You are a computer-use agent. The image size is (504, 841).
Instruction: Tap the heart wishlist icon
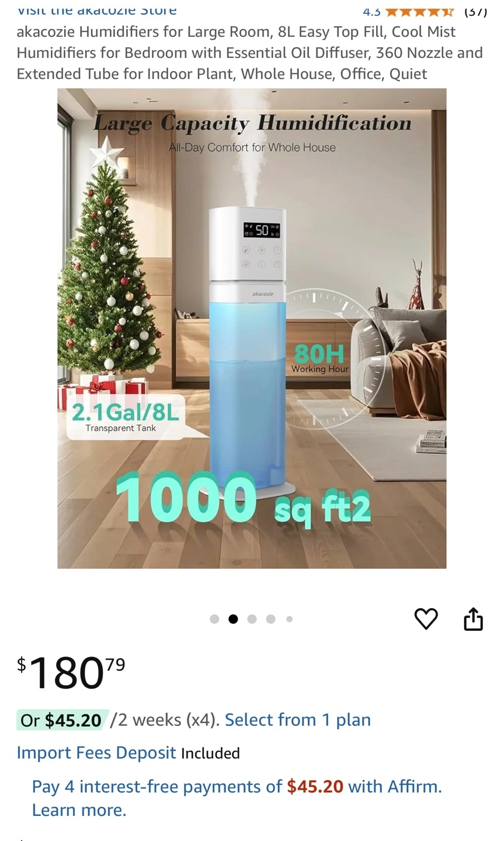click(x=426, y=619)
